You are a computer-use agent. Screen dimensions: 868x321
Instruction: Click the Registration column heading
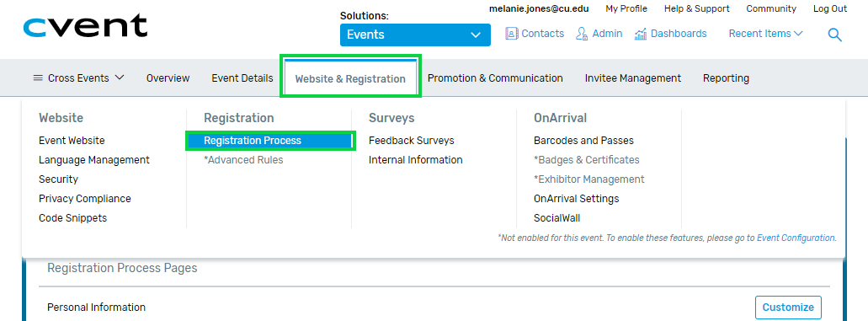[238, 118]
